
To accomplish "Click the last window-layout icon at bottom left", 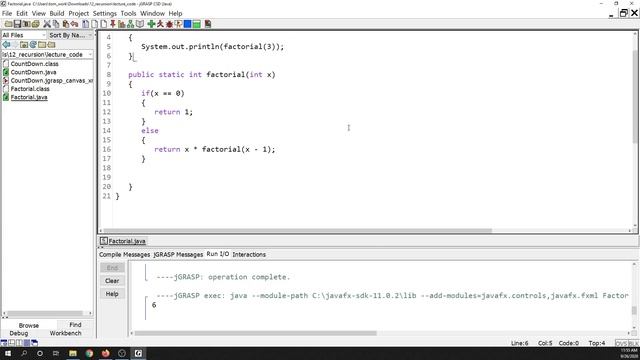I will coord(34,343).
